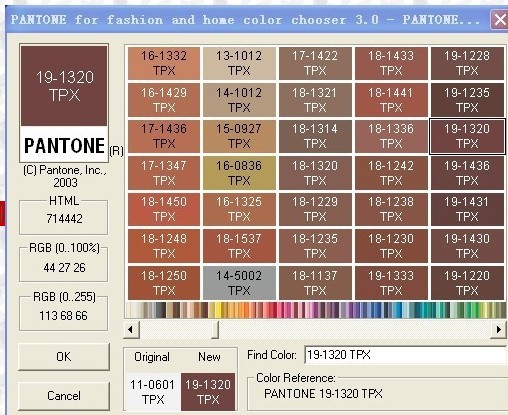Pick the 18-1537 TPX swatch

click(x=239, y=246)
